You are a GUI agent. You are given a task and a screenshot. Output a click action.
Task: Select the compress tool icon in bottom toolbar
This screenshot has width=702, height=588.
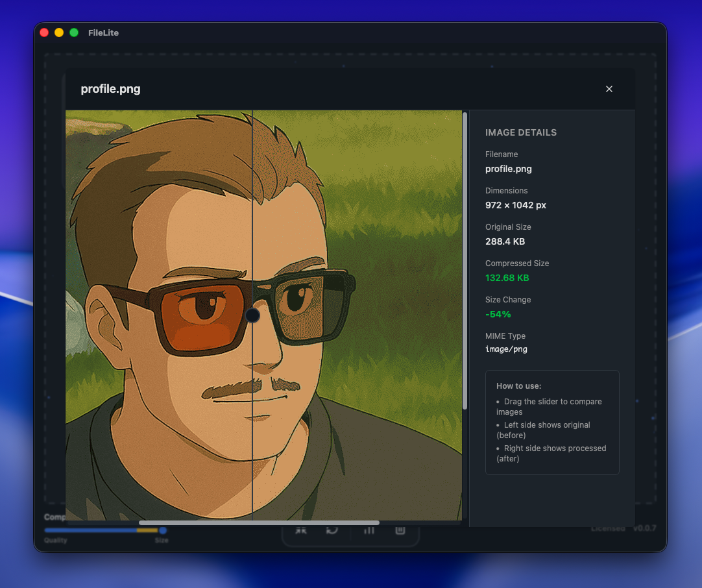pos(301,530)
